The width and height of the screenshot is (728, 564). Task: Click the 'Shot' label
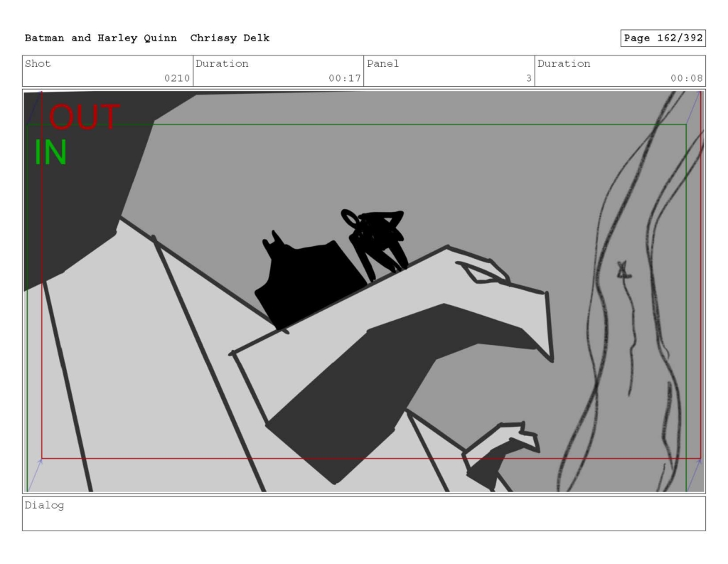click(38, 63)
